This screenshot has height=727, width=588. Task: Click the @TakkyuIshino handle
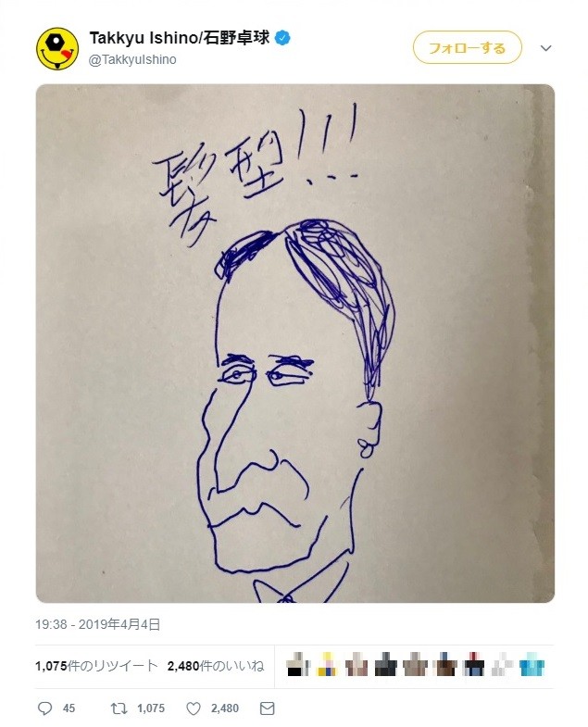pos(132,59)
